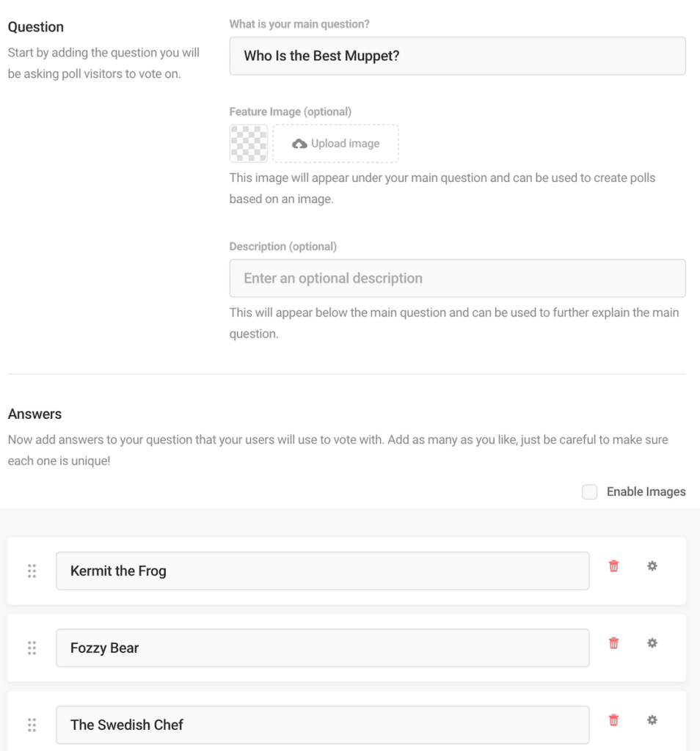Screen dimensions: 700x751
Task: Click the optional description field
Action: click(x=457, y=278)
